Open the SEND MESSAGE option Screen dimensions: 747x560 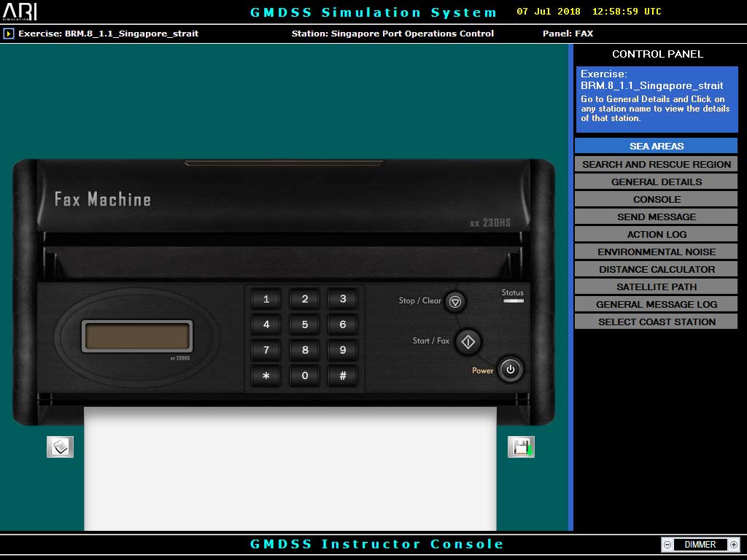(x=656, y=217)
